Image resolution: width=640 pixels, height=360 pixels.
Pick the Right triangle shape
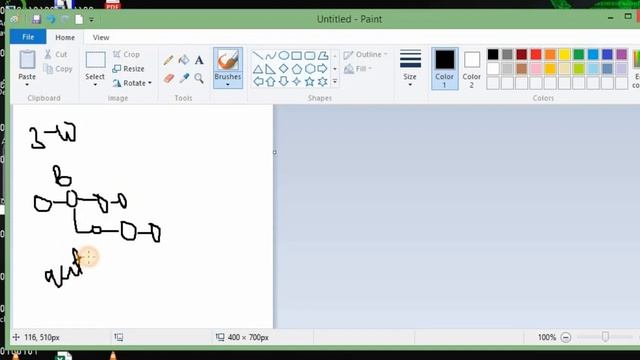coord(270,69)
